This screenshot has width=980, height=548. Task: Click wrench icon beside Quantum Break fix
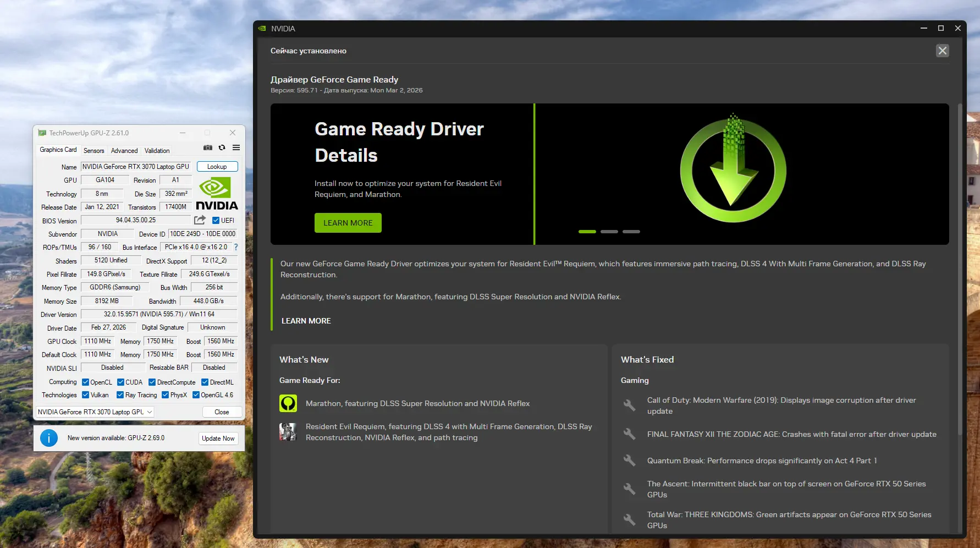click(x=630, y=461)
